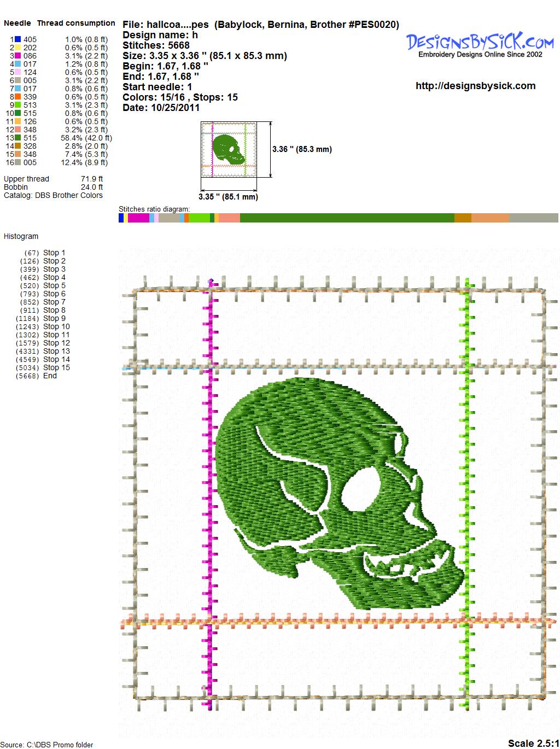Select needle 9 bright green swatch (513)
Viewport: 560px width, 749px height.
coord(18,105)
